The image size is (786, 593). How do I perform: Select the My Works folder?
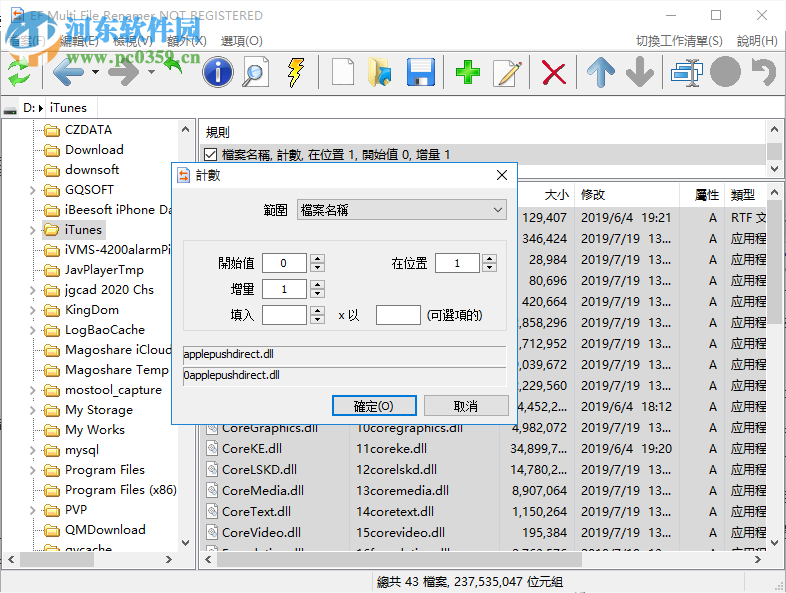pos(95,430)
